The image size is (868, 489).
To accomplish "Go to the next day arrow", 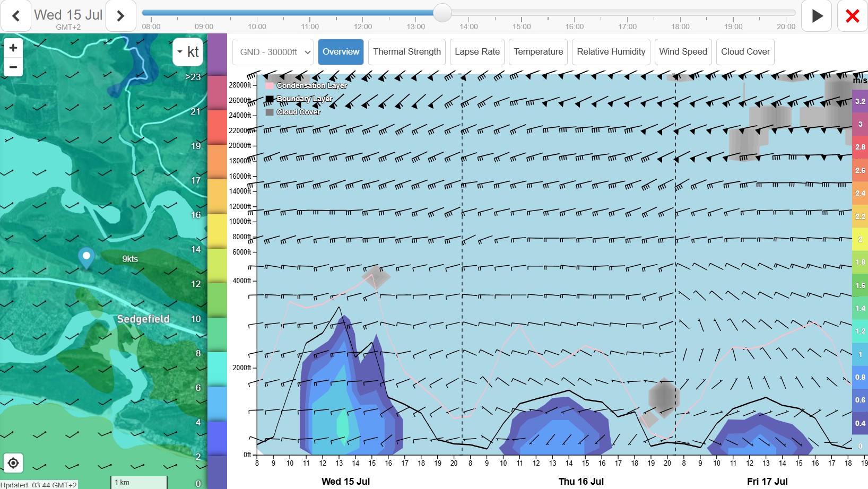I will tap(120, 16).
